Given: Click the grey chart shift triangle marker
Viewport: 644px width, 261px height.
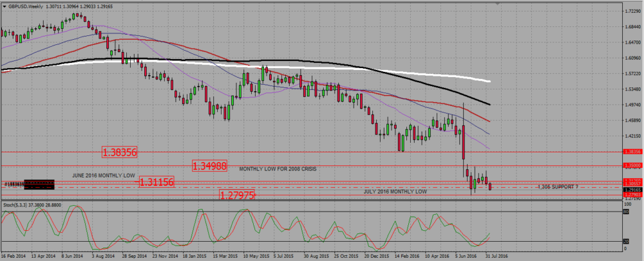Looking at the screenshot, I should point(498,4).
